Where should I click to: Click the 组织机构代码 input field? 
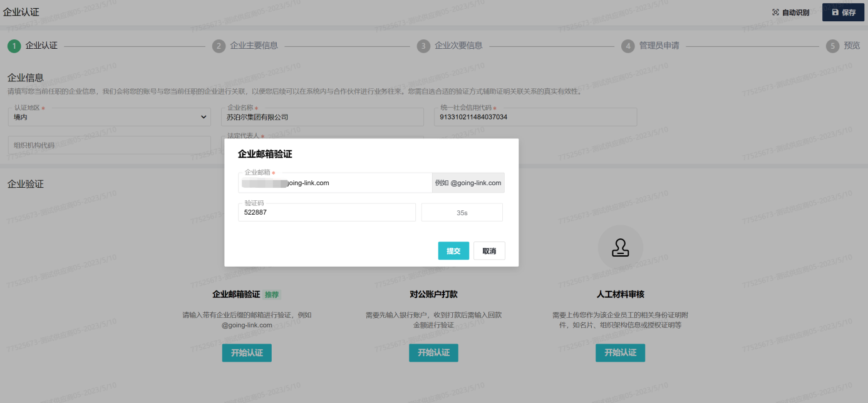pyautogui.click(x=110, y=145)
